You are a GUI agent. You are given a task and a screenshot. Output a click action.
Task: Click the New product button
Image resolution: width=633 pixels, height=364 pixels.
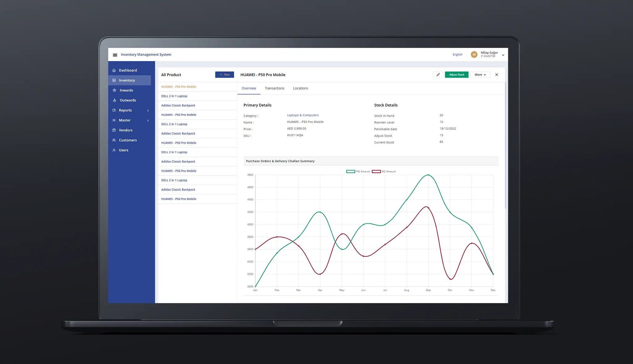pyautogui.click(x=225, y=74)
